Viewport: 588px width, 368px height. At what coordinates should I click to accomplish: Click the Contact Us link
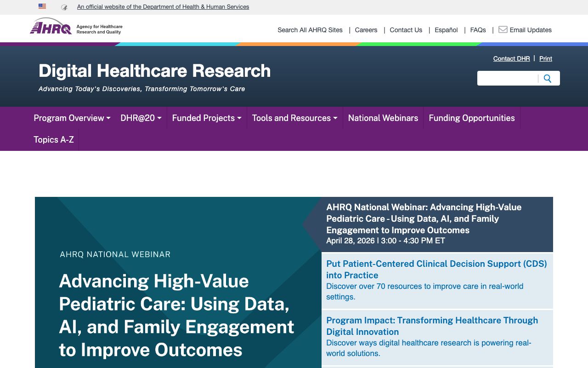[406, 30]
